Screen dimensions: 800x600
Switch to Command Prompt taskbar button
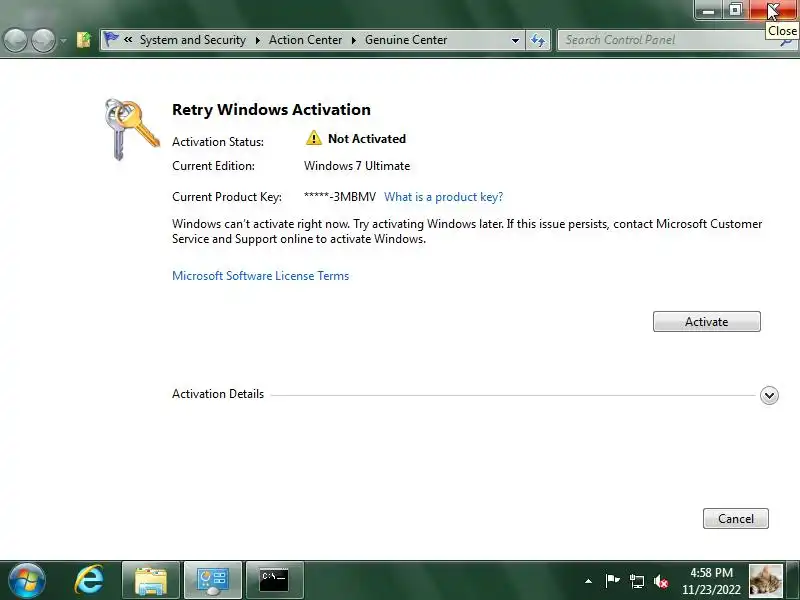(274, 580)
